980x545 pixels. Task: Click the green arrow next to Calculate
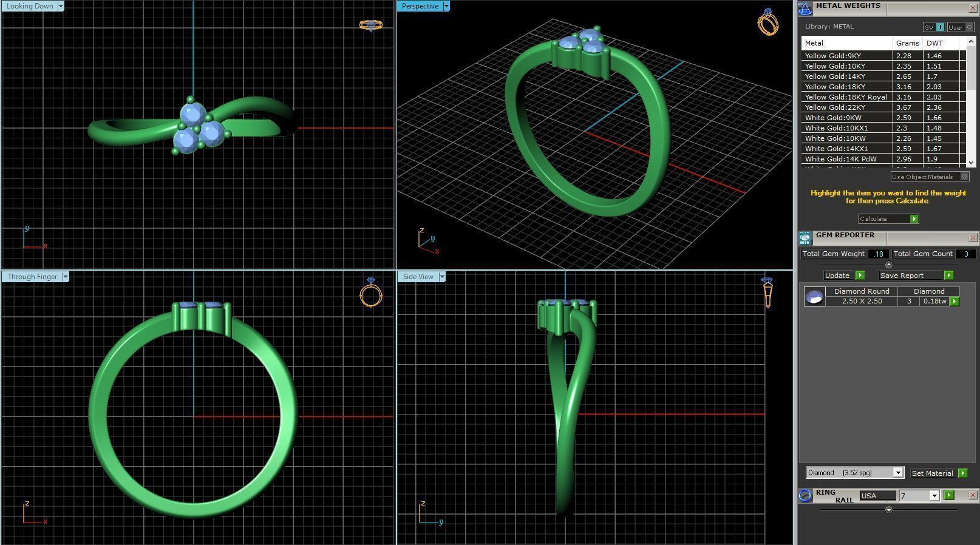tap(914, 218)
